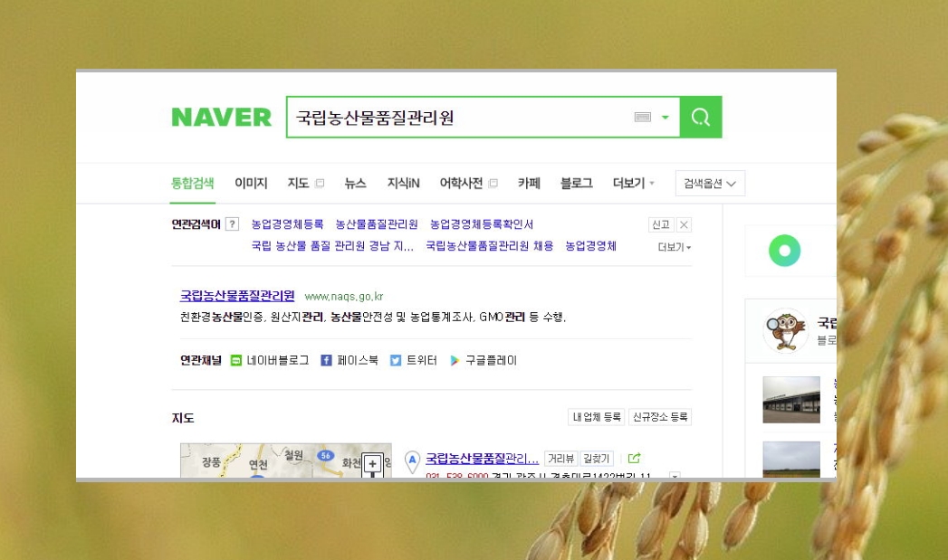This screenshot has width=948, height=560.
Task: Click the 거리뷰 button
Action: pos(560,459)
